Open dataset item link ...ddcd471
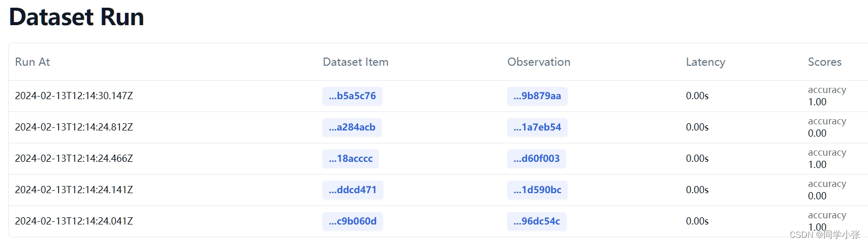This screenshot has height=244, width=868. point(352,190)
